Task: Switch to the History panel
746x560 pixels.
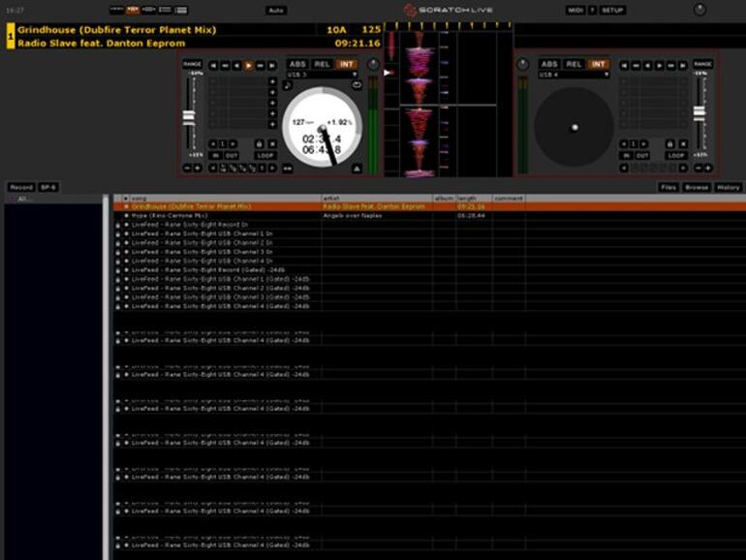Action: pyautogui.click(x=728, y=187)
